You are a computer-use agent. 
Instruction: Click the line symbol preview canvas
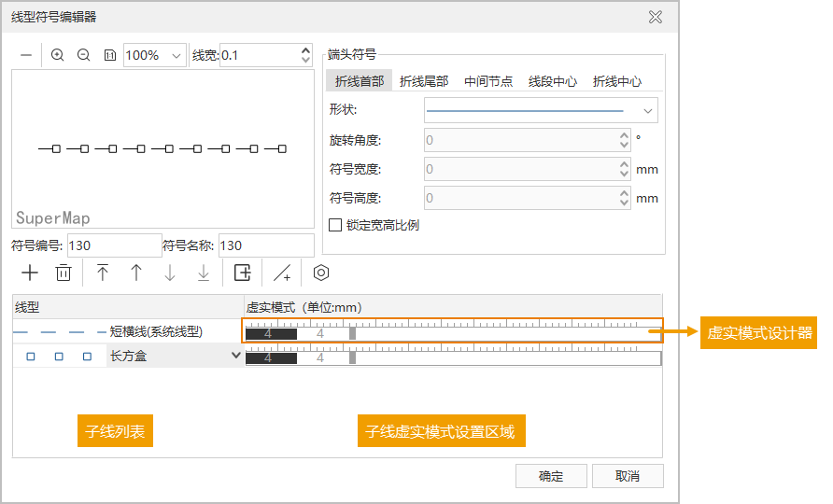(x=163, y=149)
